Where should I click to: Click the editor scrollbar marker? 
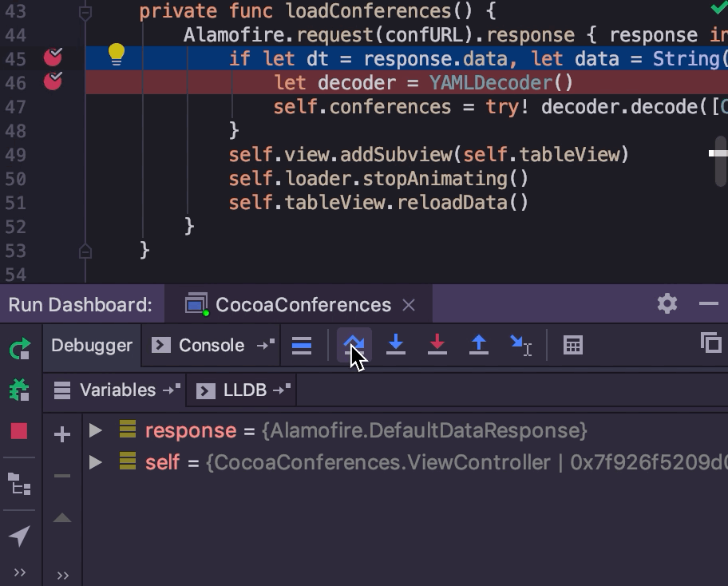coord(718,152)
